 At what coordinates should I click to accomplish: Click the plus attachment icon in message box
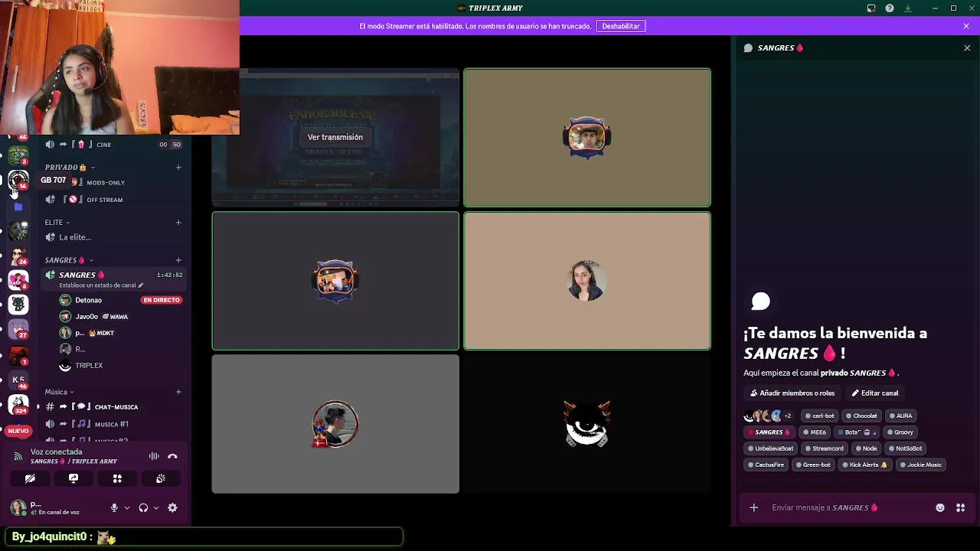tap(753, 507)
